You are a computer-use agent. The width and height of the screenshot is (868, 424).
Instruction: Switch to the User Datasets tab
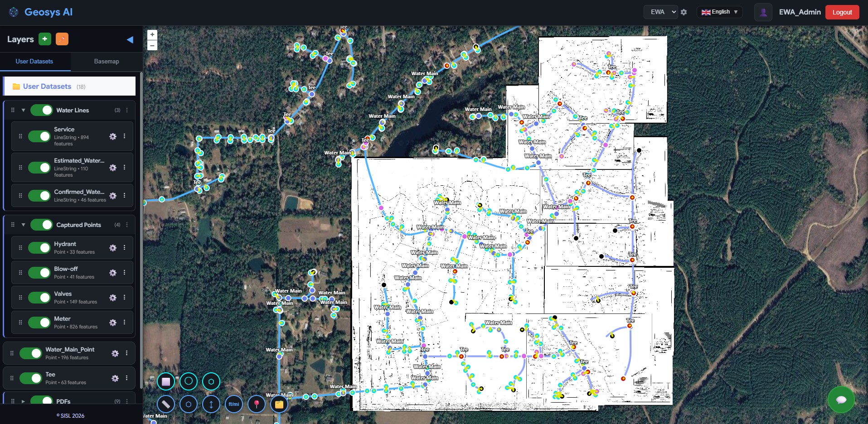point(34,62)
